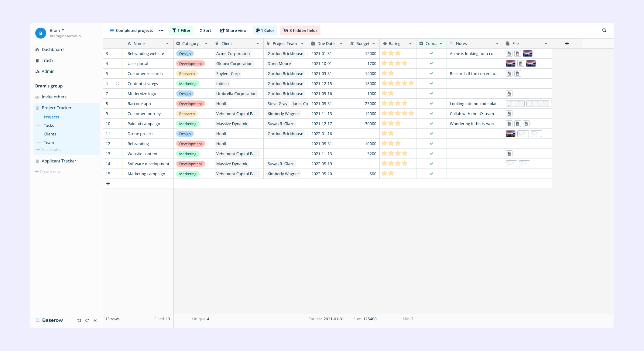Add new row with plus icon
Image resolution: width=644 pixels, height=351 pixels.
[108, 184]
